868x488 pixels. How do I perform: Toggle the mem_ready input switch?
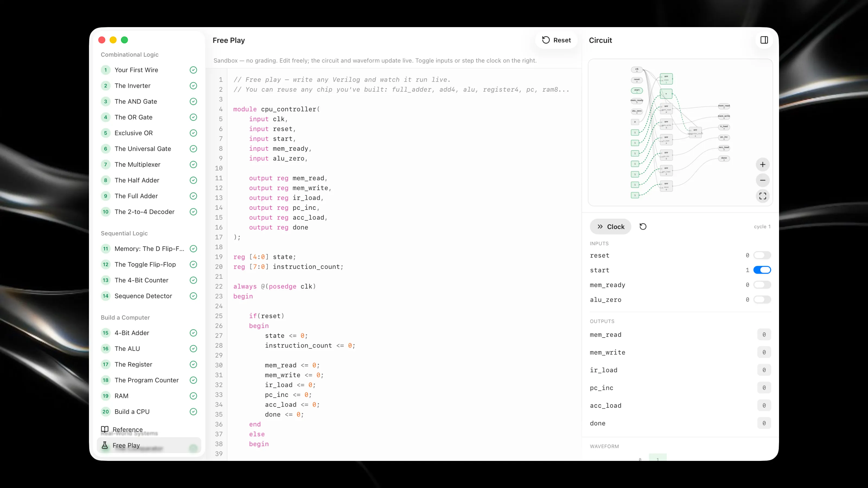coord(762,285)
